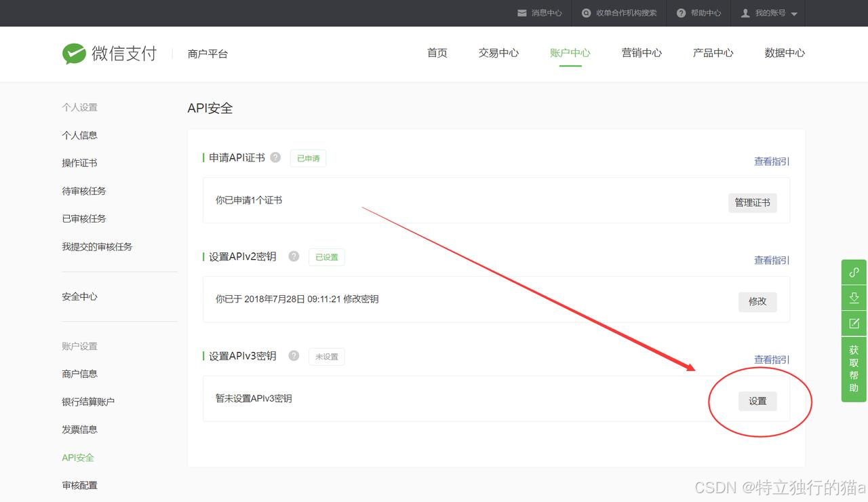Click the edit note icon in the green side panel
Image resolution: width=868 pixels, height=502 pixels.
854,324
